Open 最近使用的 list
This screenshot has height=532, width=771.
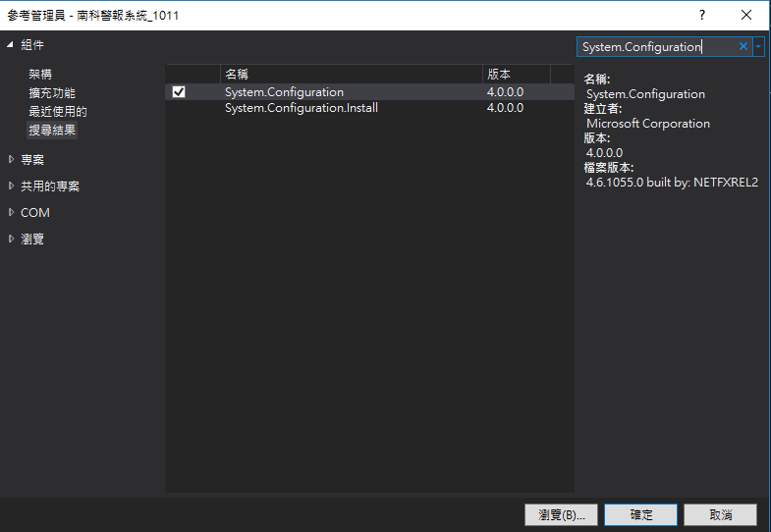click(57, 112)
